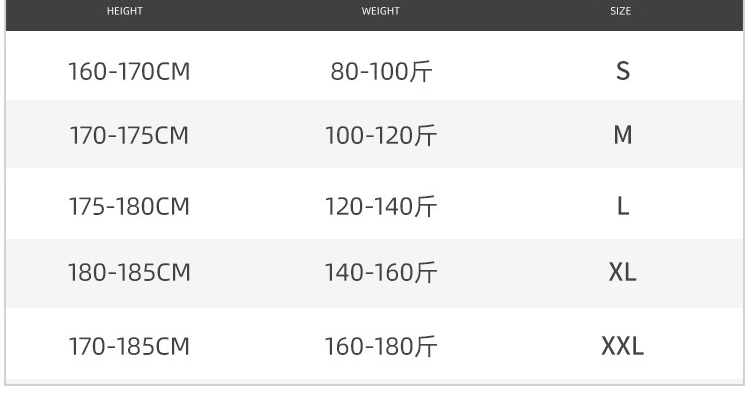The image size is (750, 417).
Task: Select the 175-180CM height cell
Action: click(128, 207)
